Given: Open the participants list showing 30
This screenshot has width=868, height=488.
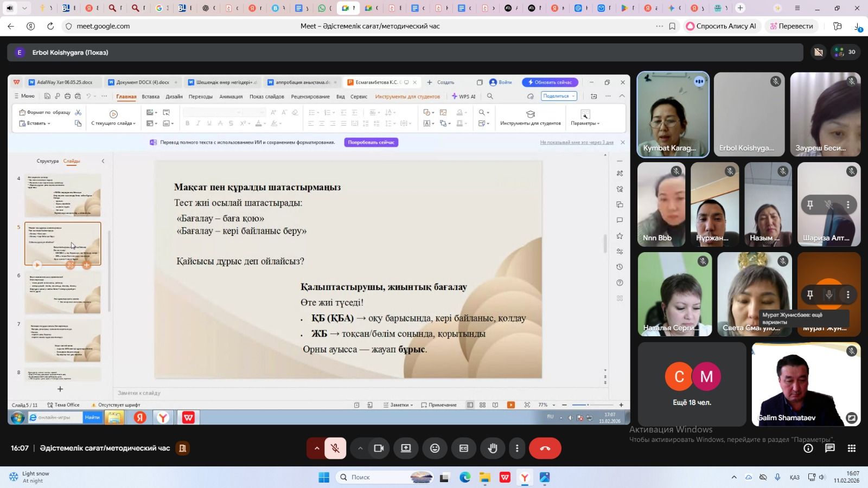Looking at the screenshot, I should [845, 52].
